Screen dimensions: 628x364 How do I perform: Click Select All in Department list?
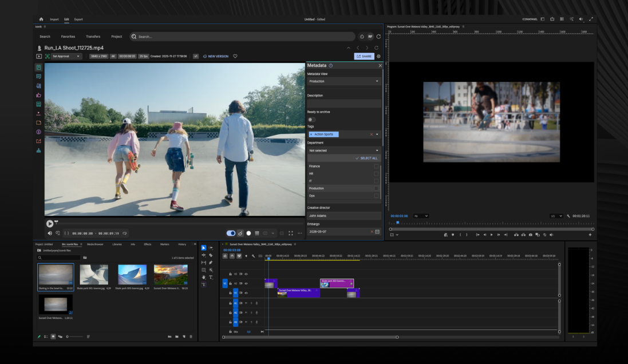(x=366, y=158)
